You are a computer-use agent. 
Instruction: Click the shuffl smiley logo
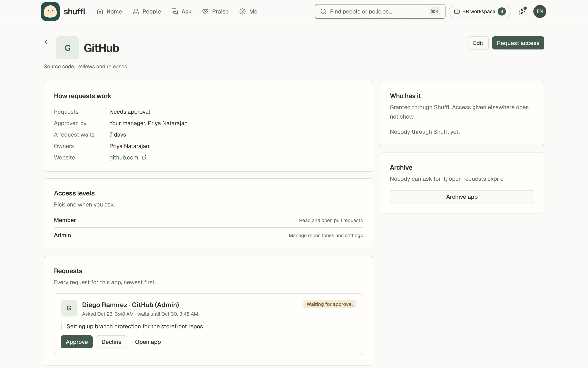pyautogui.click(x=50, y=11)
